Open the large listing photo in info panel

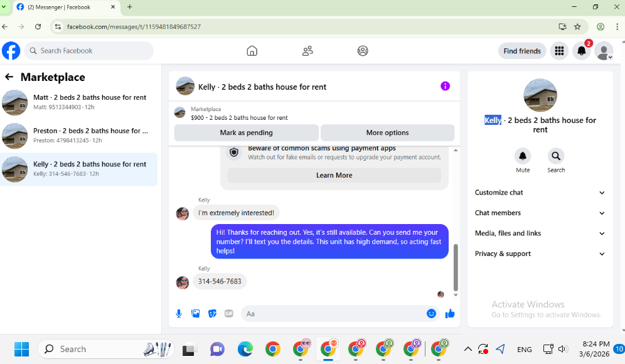tap(540, 95)
